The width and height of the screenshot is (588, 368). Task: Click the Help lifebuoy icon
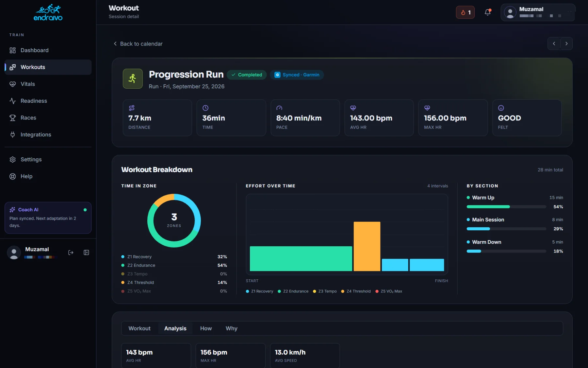click(13, 176)
